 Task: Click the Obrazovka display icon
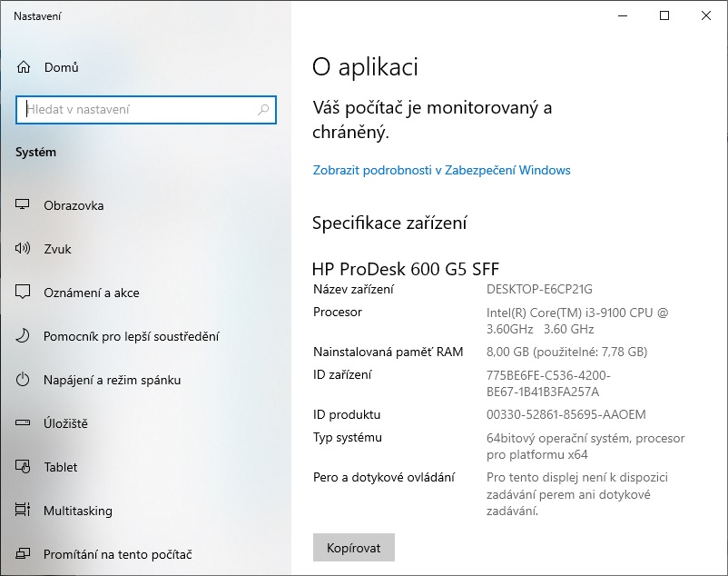[x=24, y=205]
